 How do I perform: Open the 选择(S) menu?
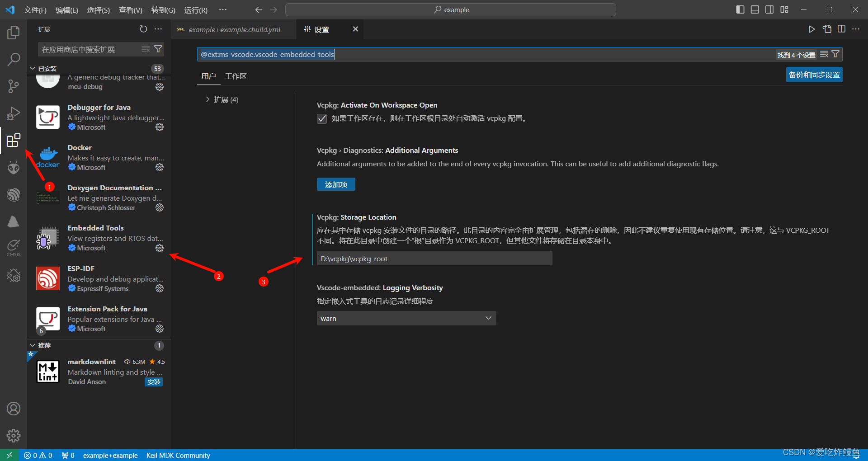coord(99,10)
